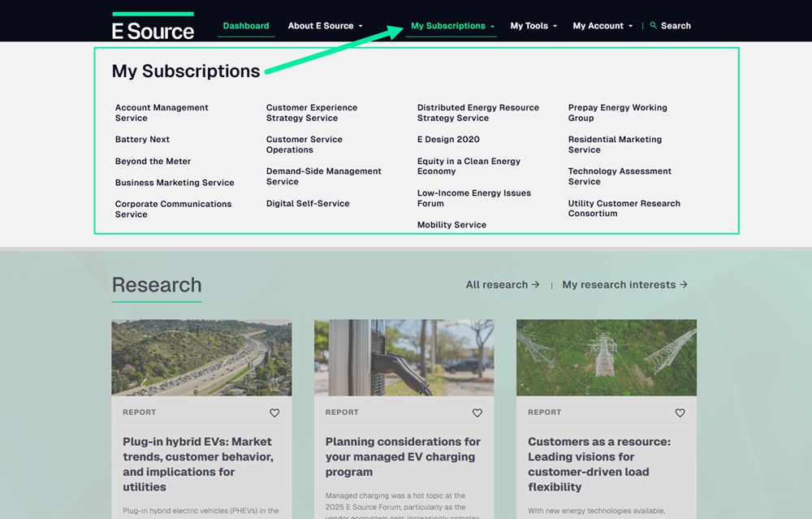Favorite the Plug-in hybrid EVs report
The image size is (812, 519).
coord(274,413)
